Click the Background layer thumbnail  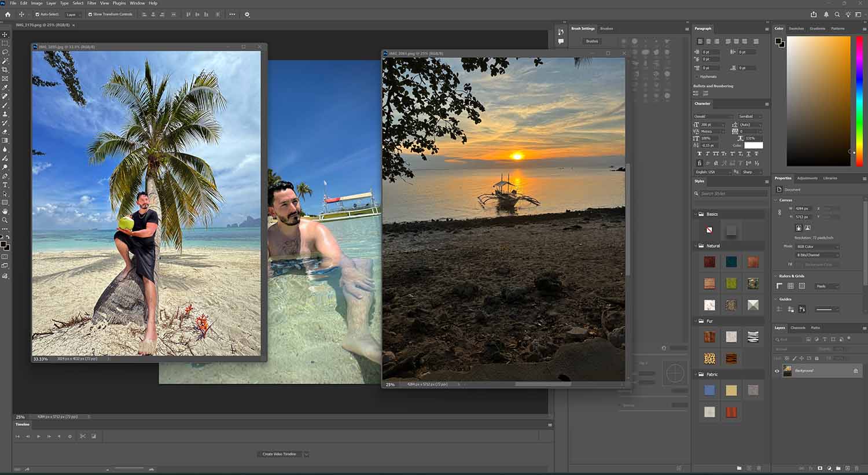coord(788,370)
